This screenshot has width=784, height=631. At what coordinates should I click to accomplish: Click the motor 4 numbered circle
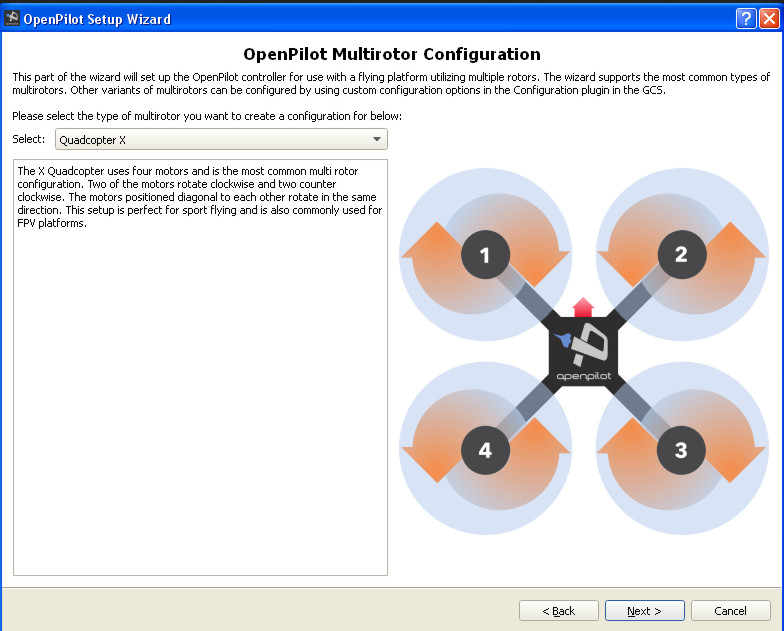coord(485,451)
